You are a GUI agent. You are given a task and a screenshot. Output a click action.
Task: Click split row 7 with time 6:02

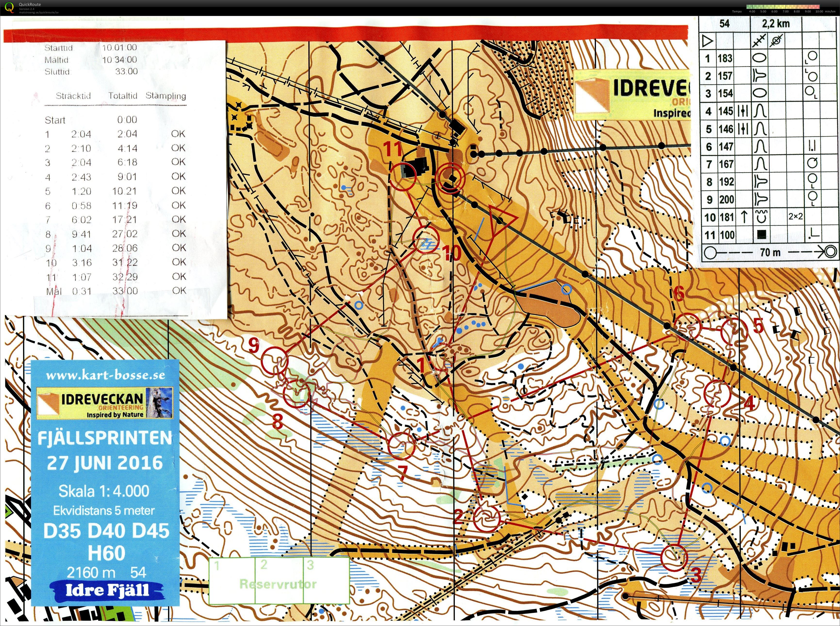coord(115,220)
